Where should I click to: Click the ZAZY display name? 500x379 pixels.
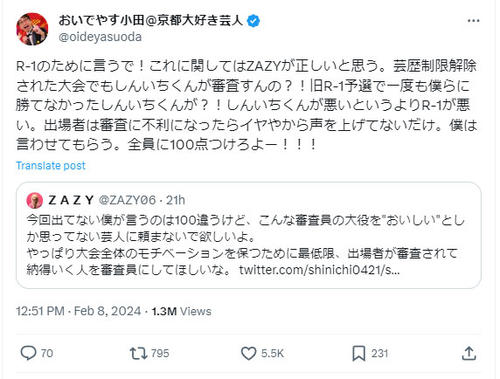click(x=71, y=200)
